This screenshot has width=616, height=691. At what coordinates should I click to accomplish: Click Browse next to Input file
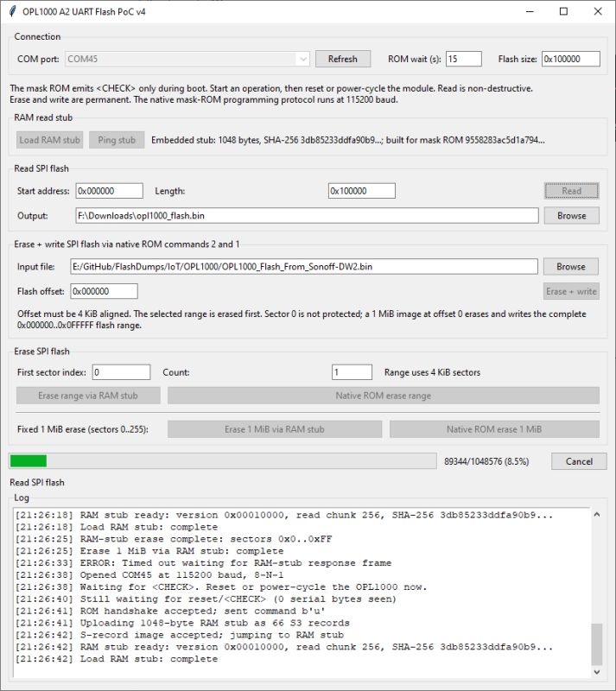pyautogui.click(x=571, y=267)
